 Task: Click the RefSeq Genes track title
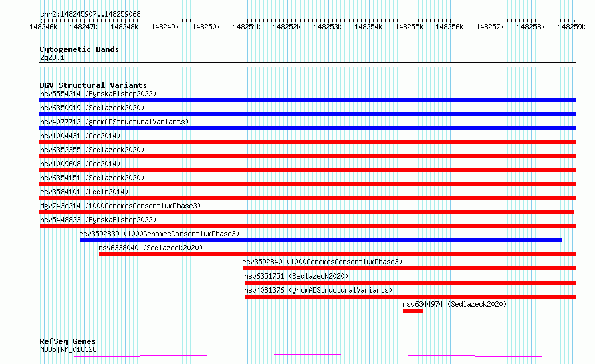click(x=68, y=341)
